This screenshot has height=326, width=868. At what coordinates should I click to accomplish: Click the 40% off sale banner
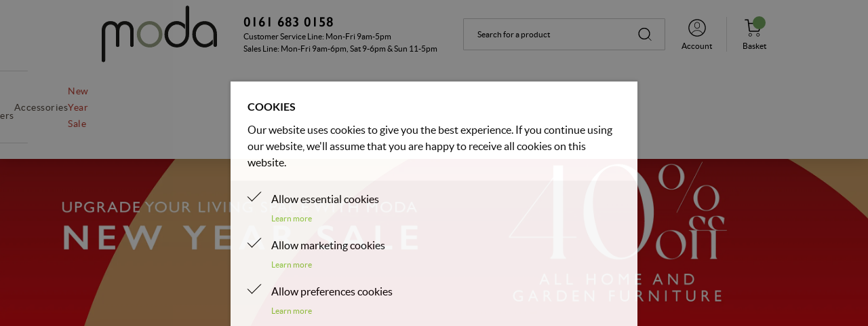click(x=618, y=231)
